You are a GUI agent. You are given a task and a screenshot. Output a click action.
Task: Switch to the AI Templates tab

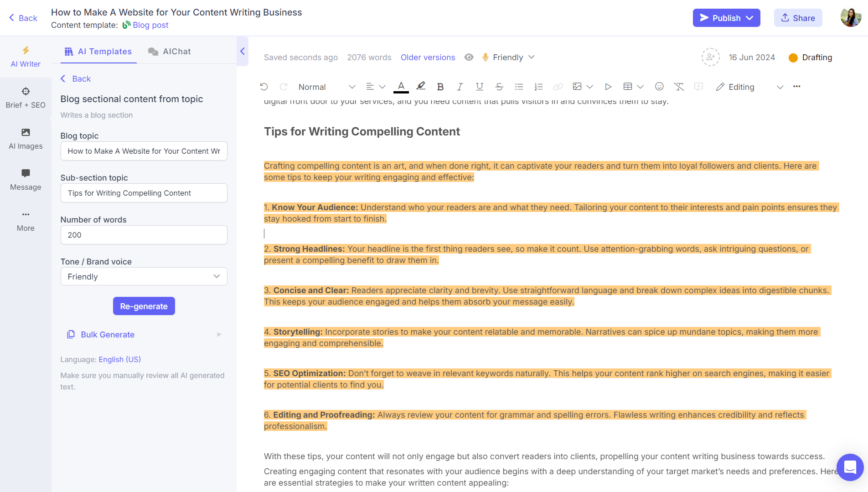tap(98, 51)
